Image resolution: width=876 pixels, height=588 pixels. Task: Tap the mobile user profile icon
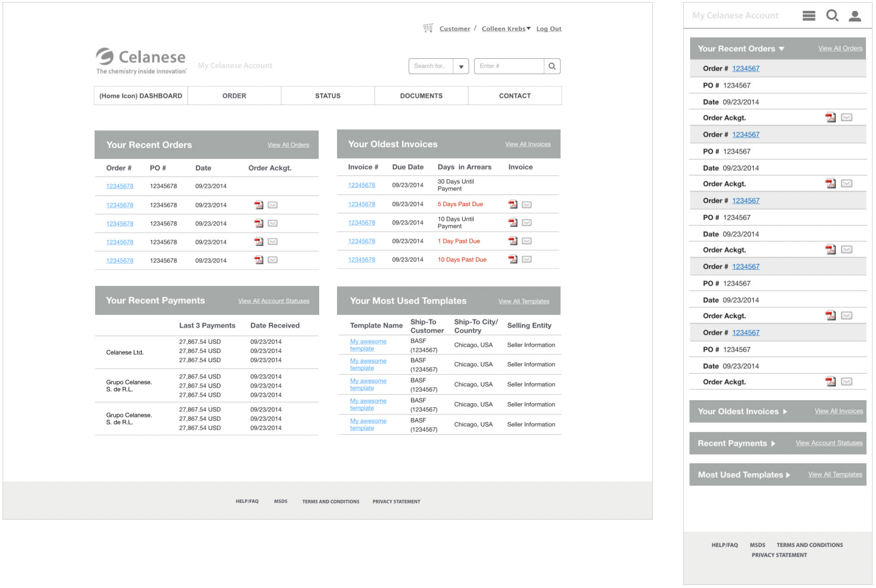coord(854,16)
